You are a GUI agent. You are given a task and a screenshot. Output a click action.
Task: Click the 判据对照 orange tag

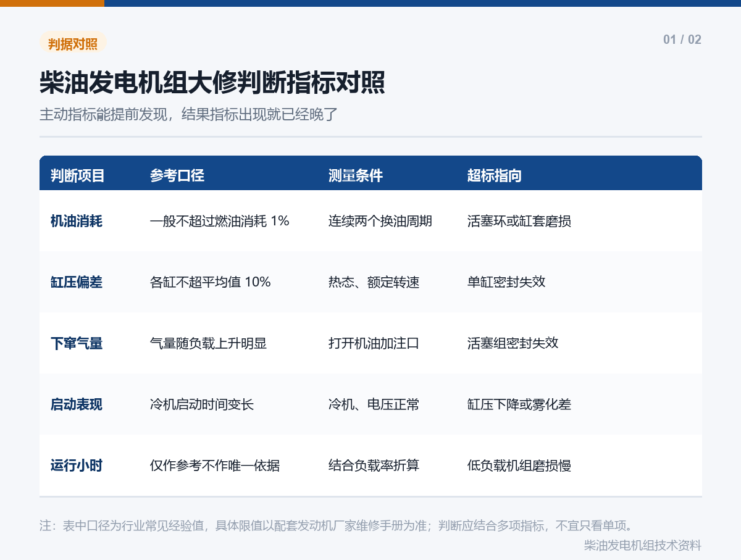point(73,43)
